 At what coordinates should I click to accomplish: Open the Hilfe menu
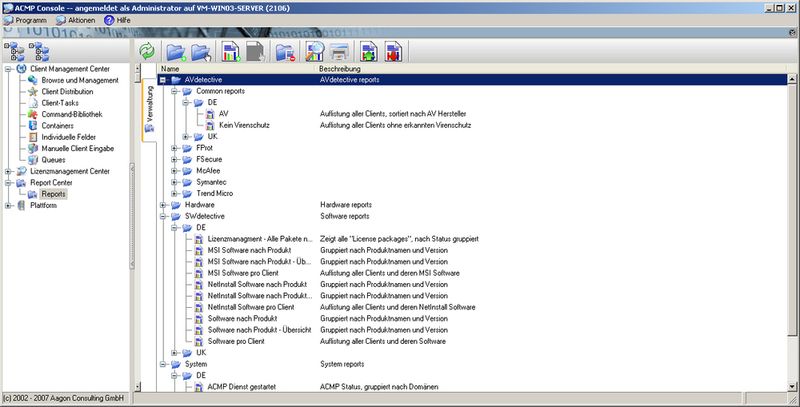(117, 19)
